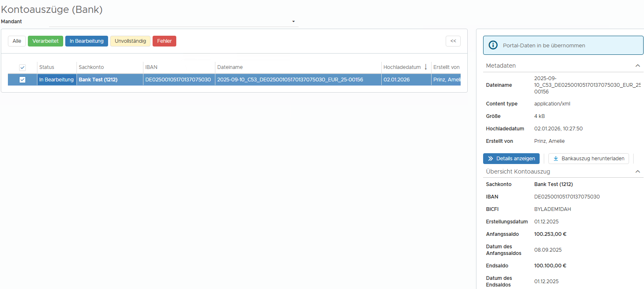Toggle the select-all checkbox in table header
This screenshot has width=644, height=289.
[22, 67]
